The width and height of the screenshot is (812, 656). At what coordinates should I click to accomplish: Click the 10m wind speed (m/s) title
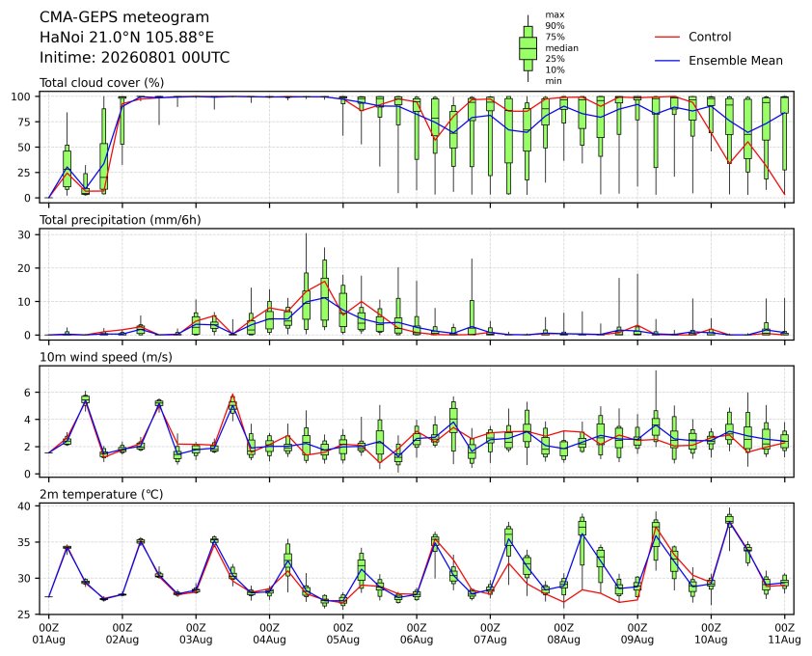click(x=106, y=358)
